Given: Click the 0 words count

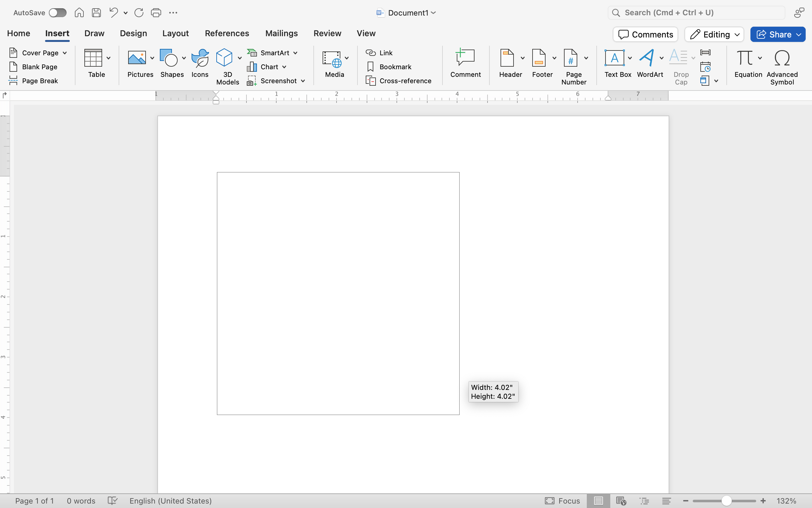Looking at the screenshot, I should pyautogui.click(x=81, y=501).
